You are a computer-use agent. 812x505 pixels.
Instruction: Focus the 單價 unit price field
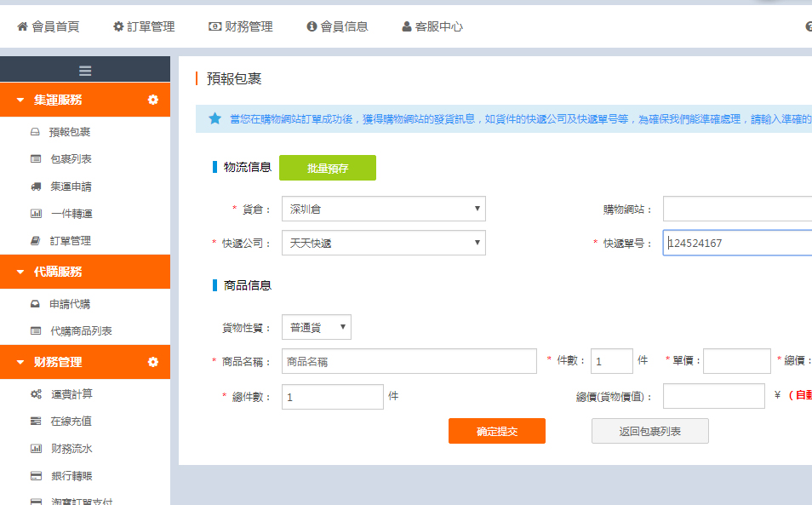pyautogui.click(x=737, y=361)
